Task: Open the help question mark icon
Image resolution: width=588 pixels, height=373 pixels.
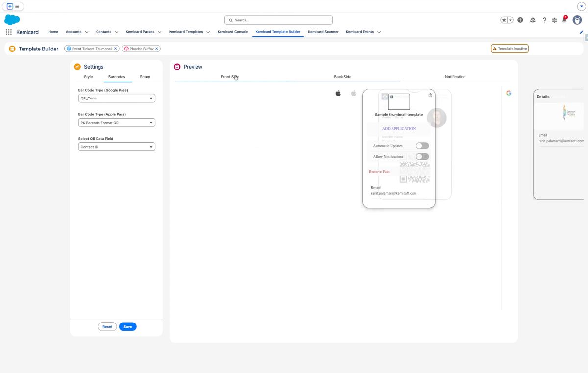Action: pyautogui.click(x=544, y=20)
